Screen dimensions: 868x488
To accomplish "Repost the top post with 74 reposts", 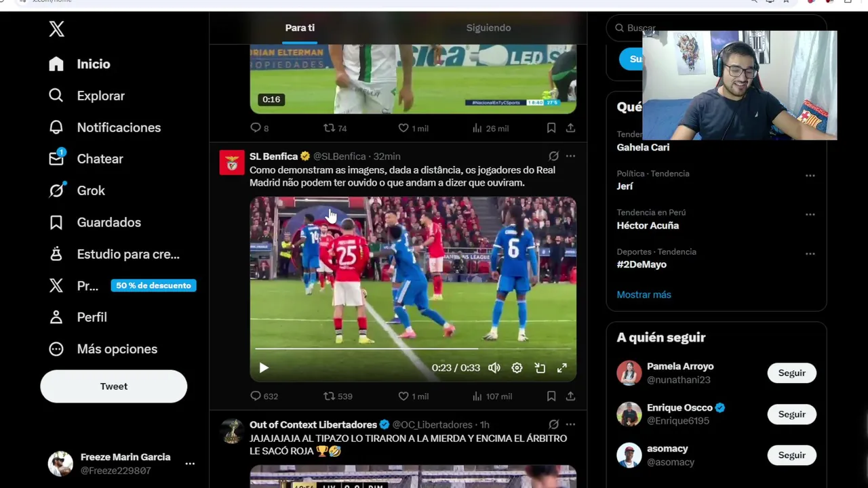I will [335, 128].
